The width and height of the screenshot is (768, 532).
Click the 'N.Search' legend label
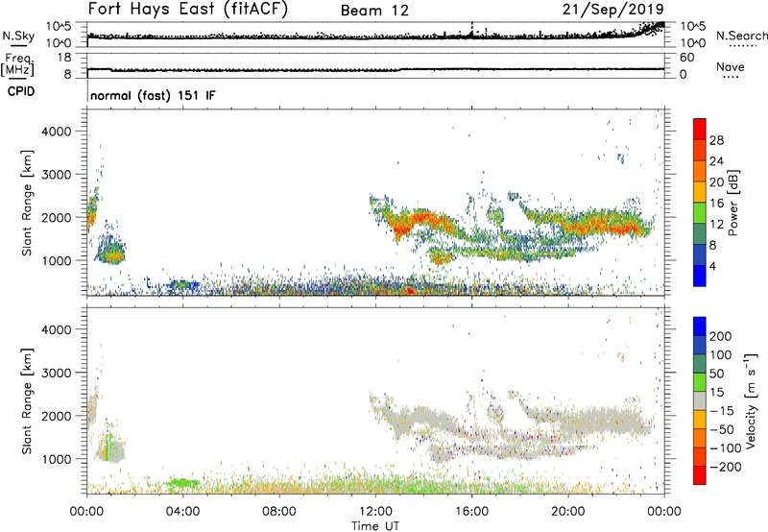(x=741, y=36)
